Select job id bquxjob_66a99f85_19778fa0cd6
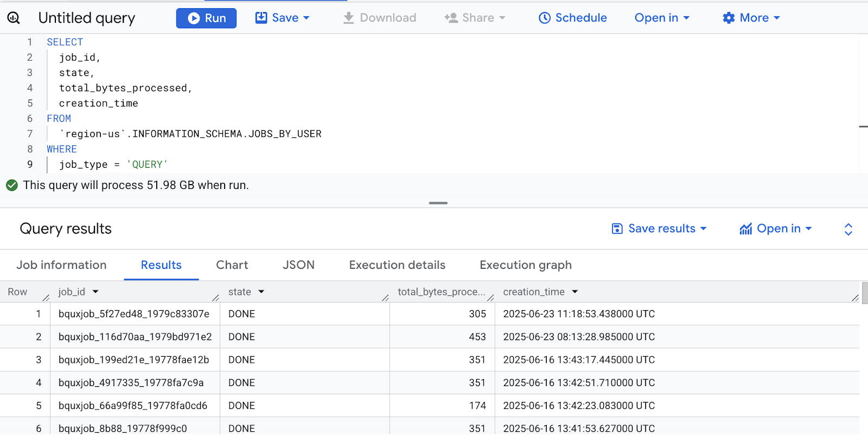868x435 pixels. click(133, 406)
